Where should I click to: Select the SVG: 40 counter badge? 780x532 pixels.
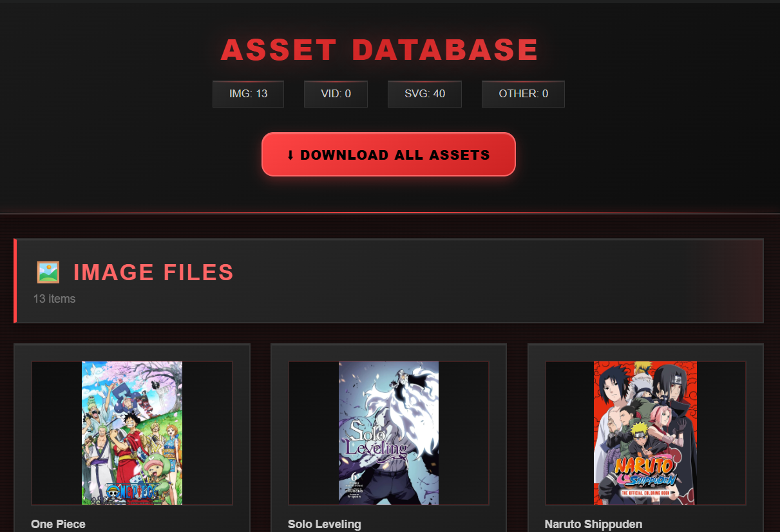[424, 94]
